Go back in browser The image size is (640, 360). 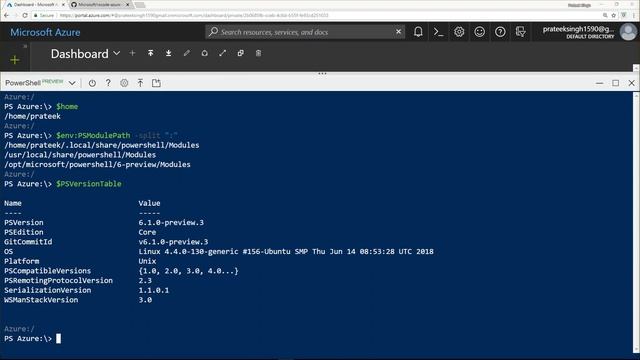6,16
